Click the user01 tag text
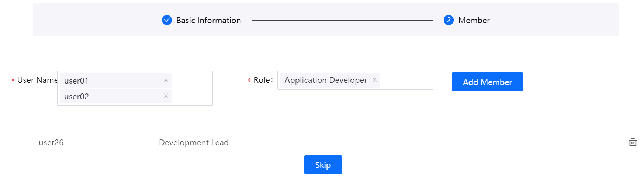Viewport: 644px width, 181px height. (76, 81)
